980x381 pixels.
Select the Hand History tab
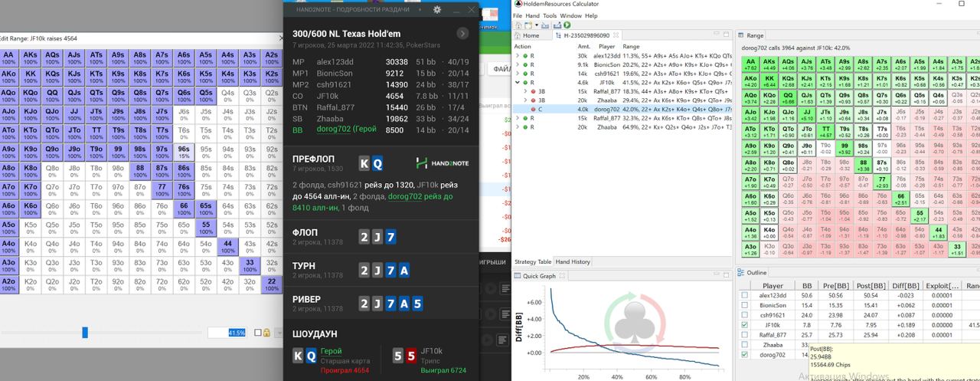click(x=573, y=261)
